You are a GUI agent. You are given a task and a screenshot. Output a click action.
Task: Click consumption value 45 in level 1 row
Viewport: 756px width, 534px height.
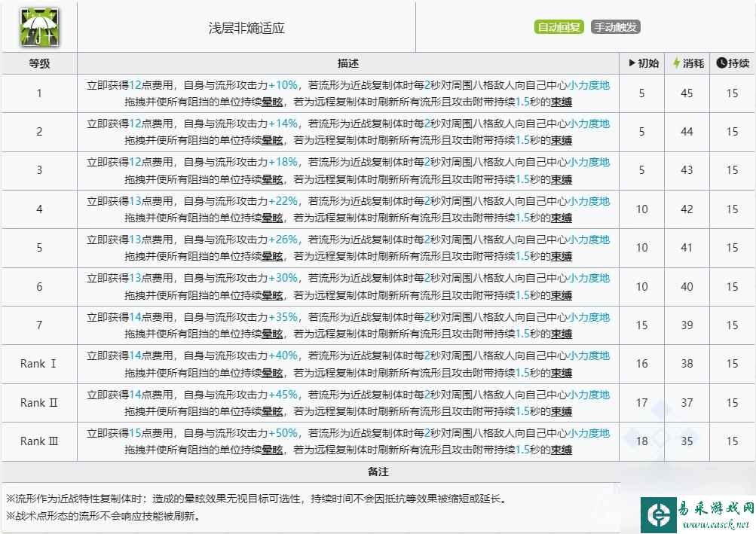click(687, 93)
